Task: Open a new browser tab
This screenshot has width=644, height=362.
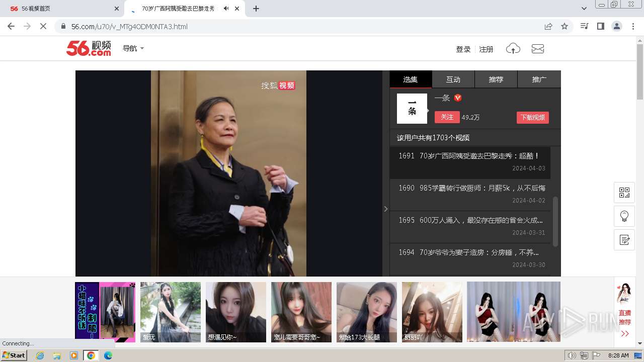Action: (256, 9)
